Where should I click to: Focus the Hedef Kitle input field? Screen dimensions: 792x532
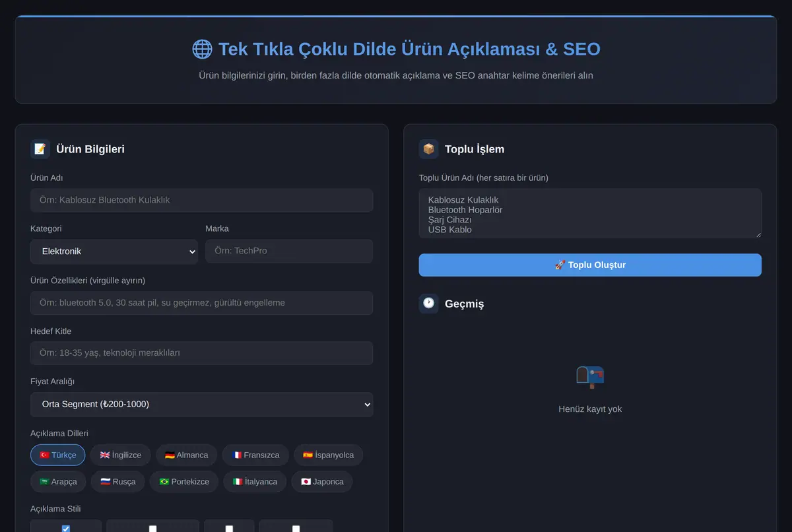[202, 353]
